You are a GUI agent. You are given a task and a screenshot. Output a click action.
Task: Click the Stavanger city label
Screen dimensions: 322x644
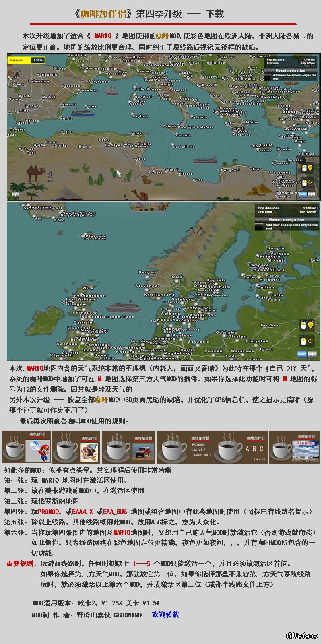coord(147,286)
